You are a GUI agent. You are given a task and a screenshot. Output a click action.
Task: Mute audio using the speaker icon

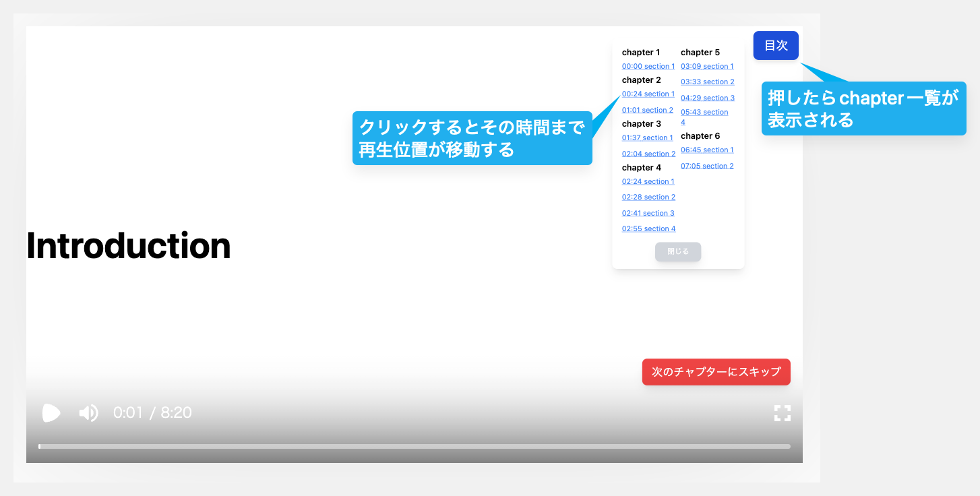click(88, 412)
